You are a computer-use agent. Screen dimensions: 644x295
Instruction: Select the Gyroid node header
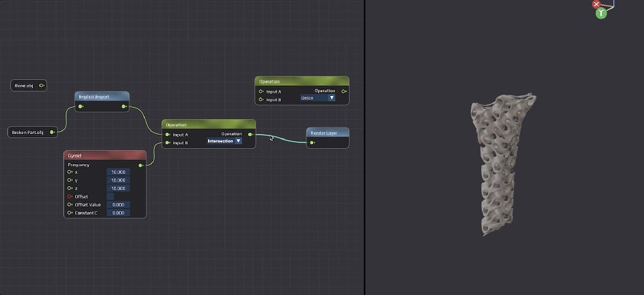point(105,155)
